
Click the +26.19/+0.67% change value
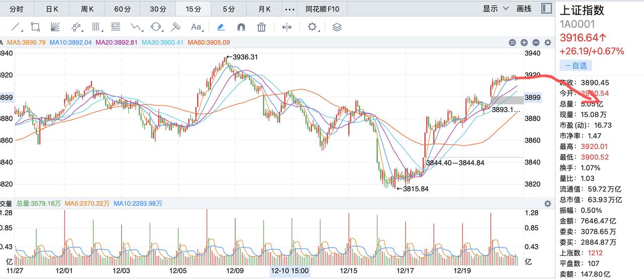592,51
